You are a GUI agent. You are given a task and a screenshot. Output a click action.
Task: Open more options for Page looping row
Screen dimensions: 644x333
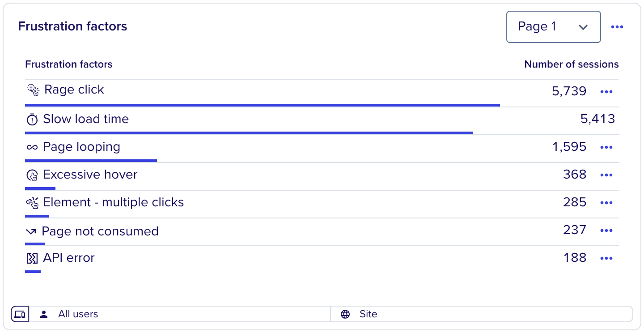click(x=606, y=147)
